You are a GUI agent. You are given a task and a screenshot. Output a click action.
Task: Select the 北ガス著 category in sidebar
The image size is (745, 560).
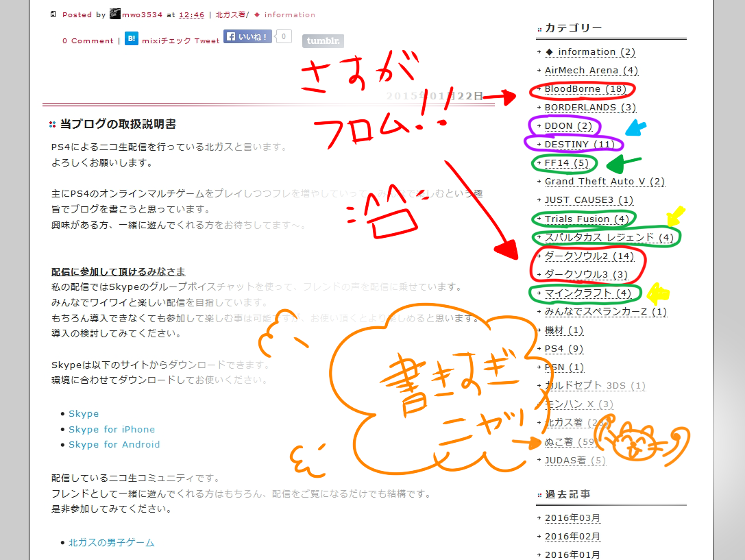pos(577,423)
